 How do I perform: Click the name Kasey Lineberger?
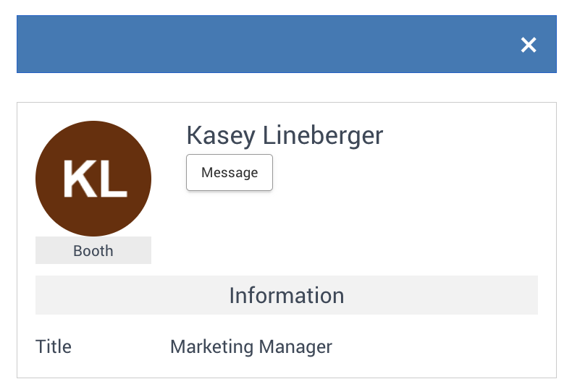point(285,135)
